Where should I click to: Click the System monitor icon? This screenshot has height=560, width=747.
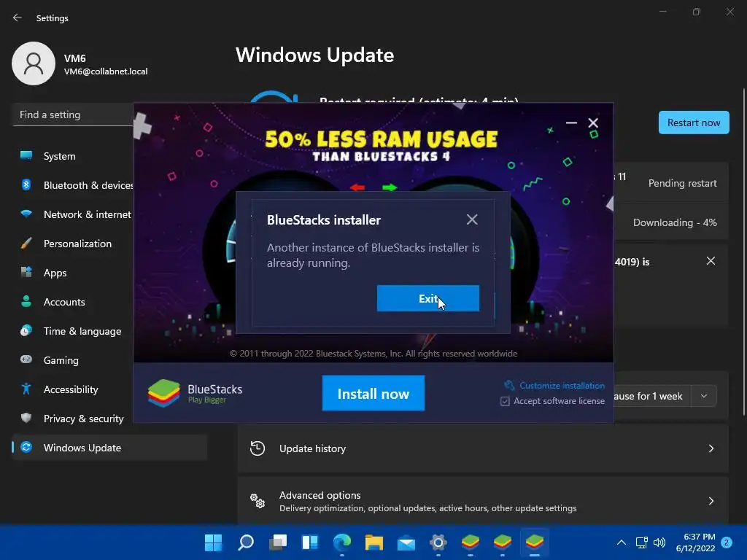click(x=26, y=155)
